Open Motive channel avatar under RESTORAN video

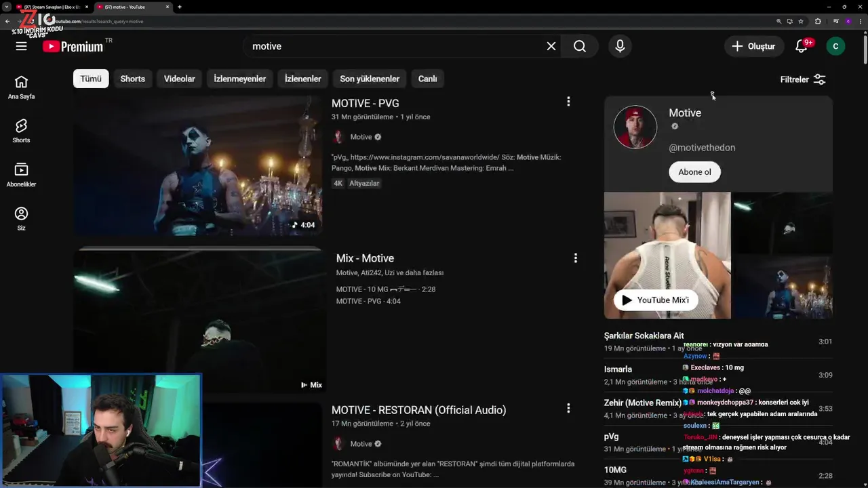click(338, 444)
